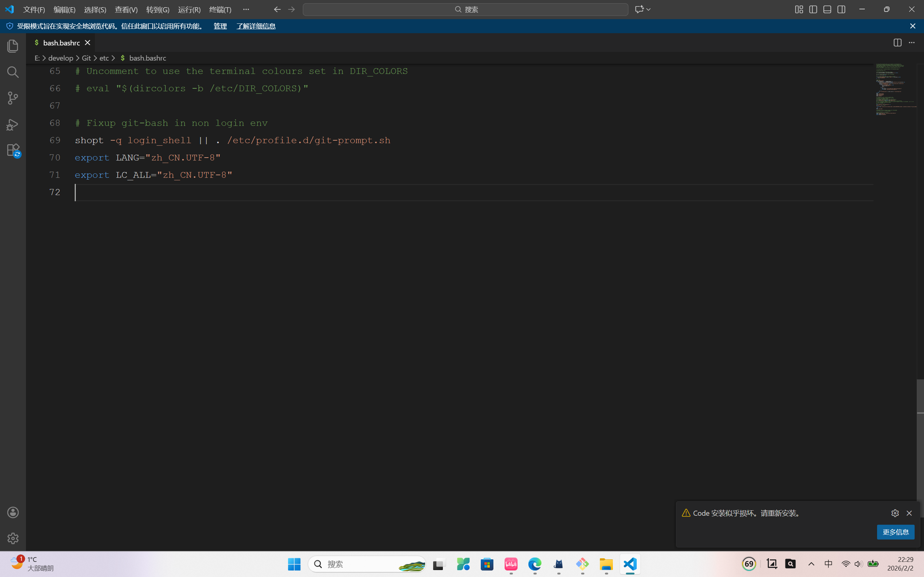The image size is (924, 577).
Task: Open the 终端(T) menu
Action: 220,9
